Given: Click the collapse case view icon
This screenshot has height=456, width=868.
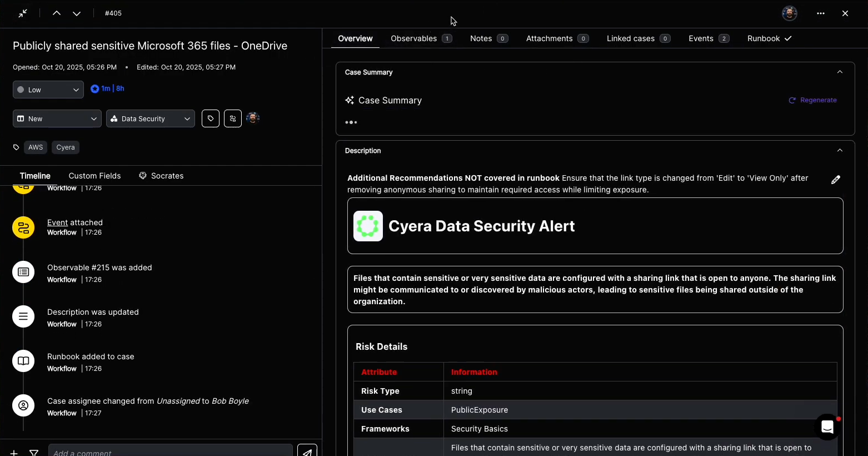Looking at the screenshot, I should [23, 13].
